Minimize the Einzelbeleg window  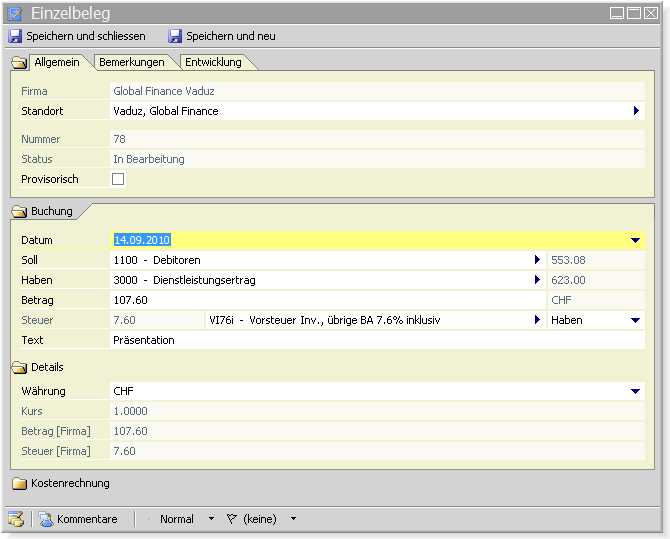tap(617, 13)
